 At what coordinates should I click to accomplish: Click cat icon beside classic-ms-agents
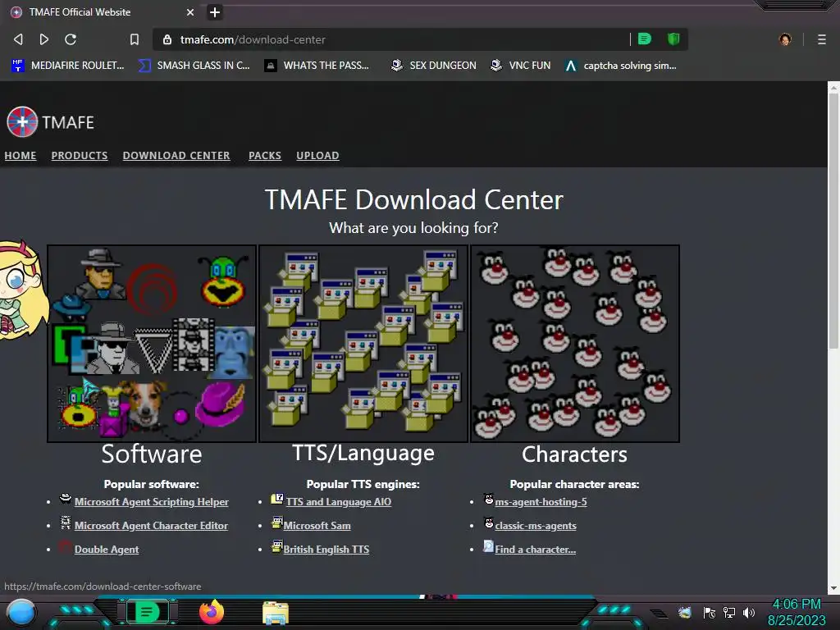point(489,523)
